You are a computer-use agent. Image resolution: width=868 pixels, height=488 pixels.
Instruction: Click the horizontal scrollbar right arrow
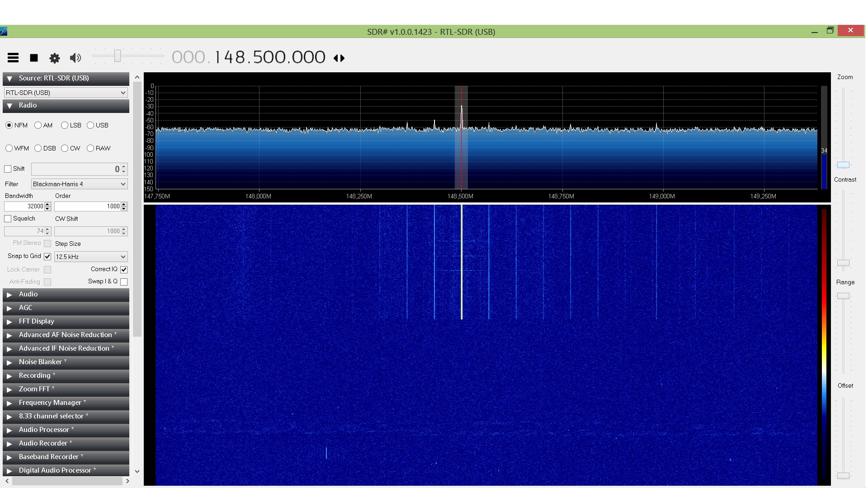127,481
